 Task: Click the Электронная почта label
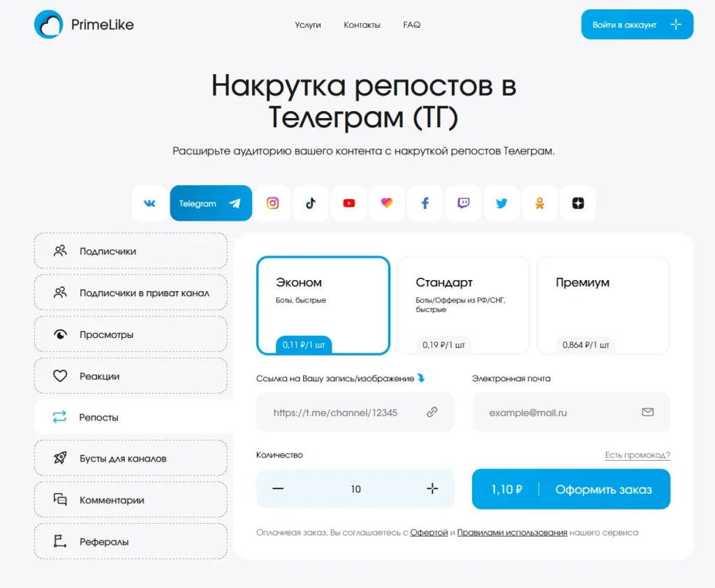(511, 378)
